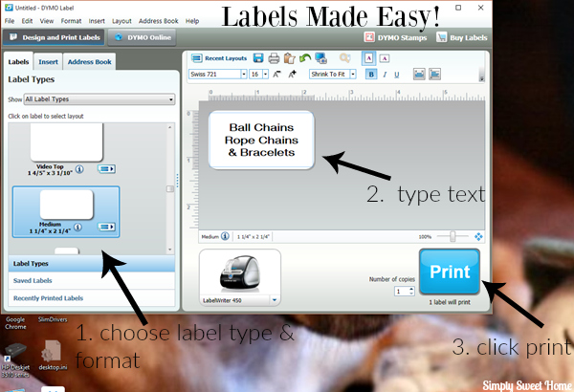574x392 pixels.
Task: Click the big blue Print button
Action: coord(450,272)
